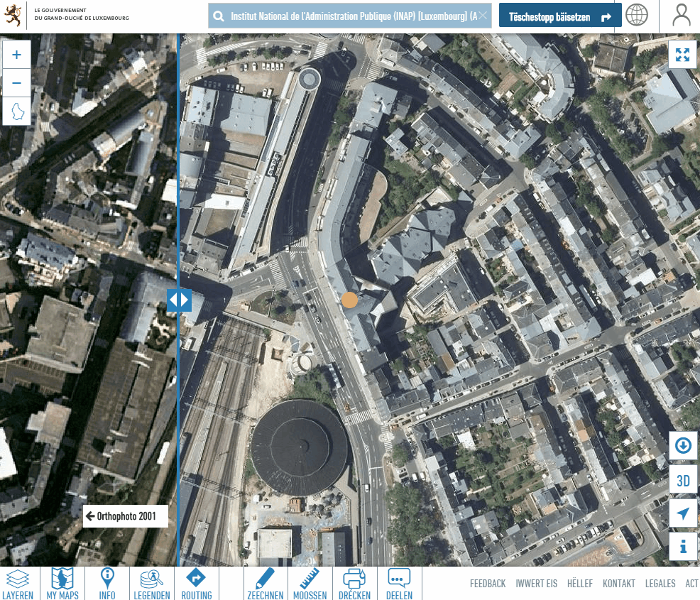Zoom out with the minus button
This screenshot has width=700, height=600.
[17, 83]
